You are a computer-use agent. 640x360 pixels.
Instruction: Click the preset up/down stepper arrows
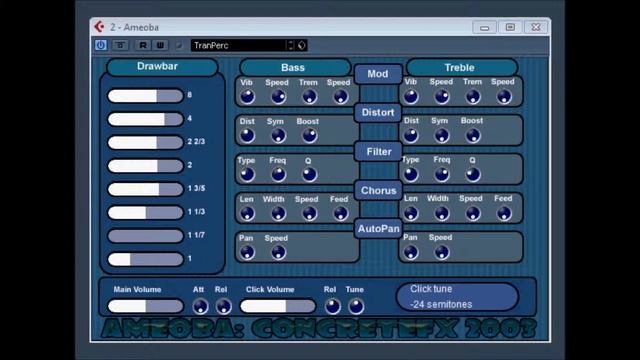290,45
